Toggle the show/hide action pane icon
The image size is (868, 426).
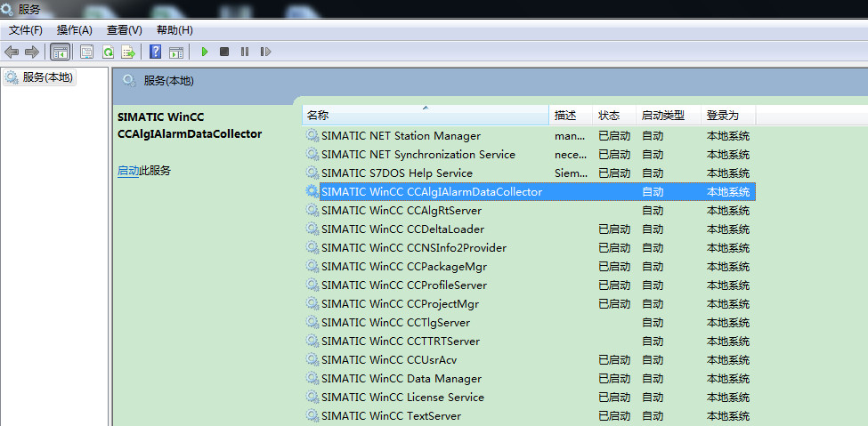176,52
